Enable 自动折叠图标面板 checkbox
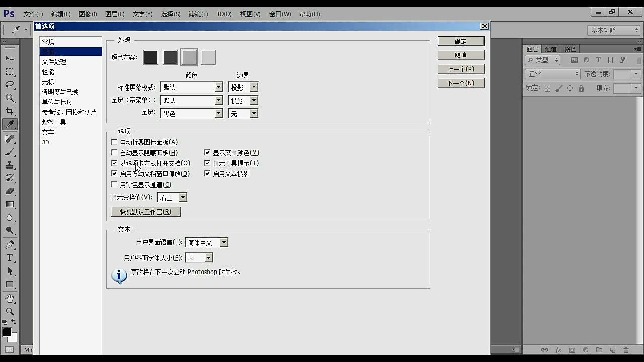644x362 pixels. click(114, 142)
